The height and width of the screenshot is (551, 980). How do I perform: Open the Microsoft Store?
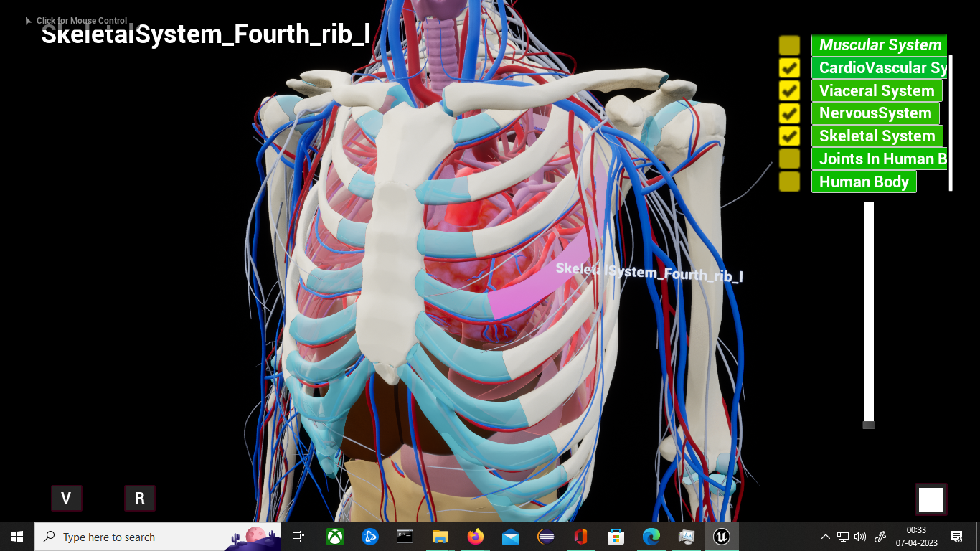click(616, 536)
